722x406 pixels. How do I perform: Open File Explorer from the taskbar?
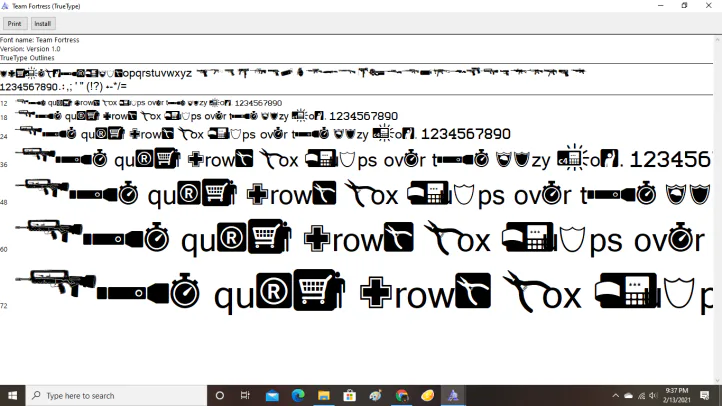coord(324,395)
